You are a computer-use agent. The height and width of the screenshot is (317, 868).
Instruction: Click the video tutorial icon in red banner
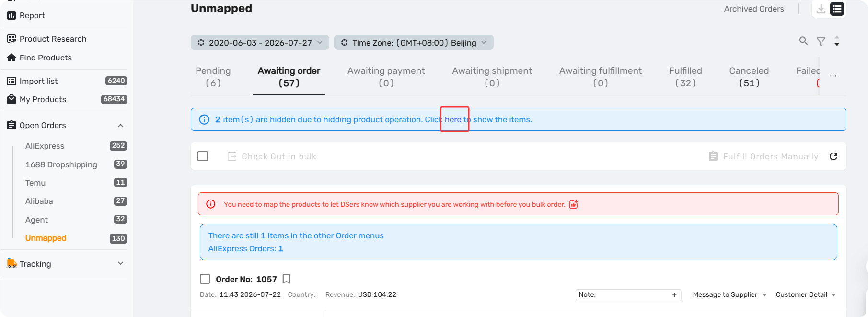[573, 204]
